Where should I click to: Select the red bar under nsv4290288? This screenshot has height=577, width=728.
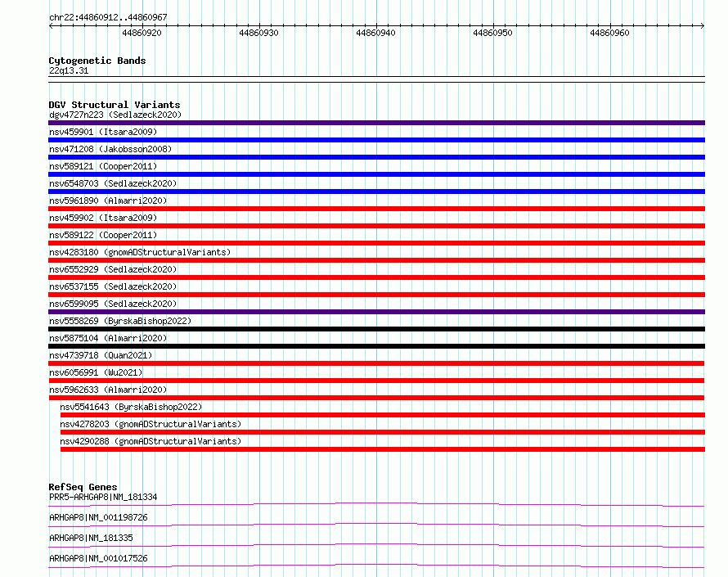383,449
